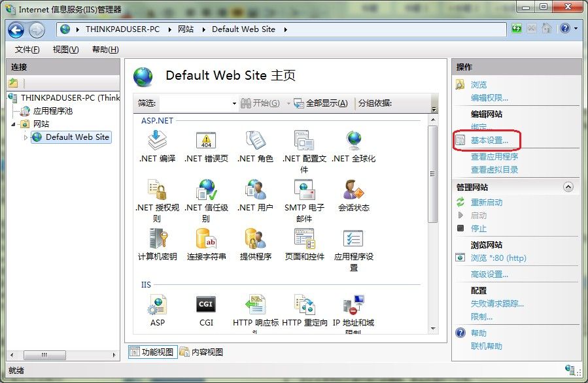Open the 文件(F) menu
This screenshot has height=383, width=588.
[x=27, y=50]
